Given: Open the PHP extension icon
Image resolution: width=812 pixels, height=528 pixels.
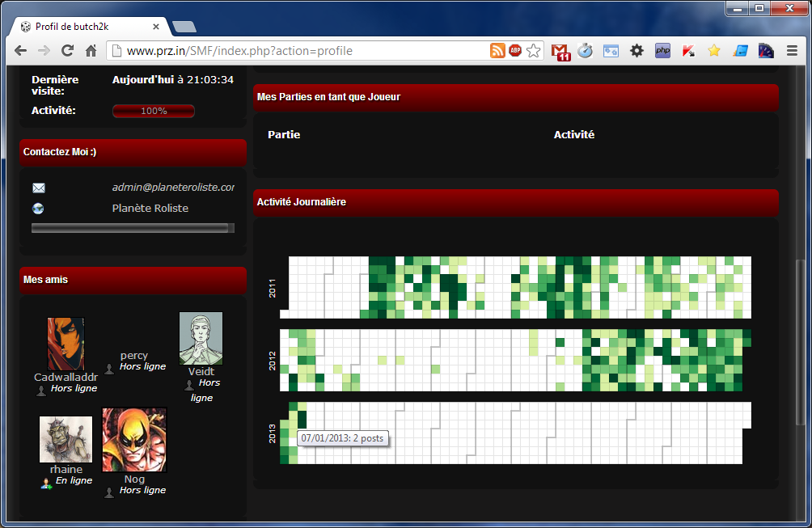Looking at the screenshot, I should (x=662, y=51).
